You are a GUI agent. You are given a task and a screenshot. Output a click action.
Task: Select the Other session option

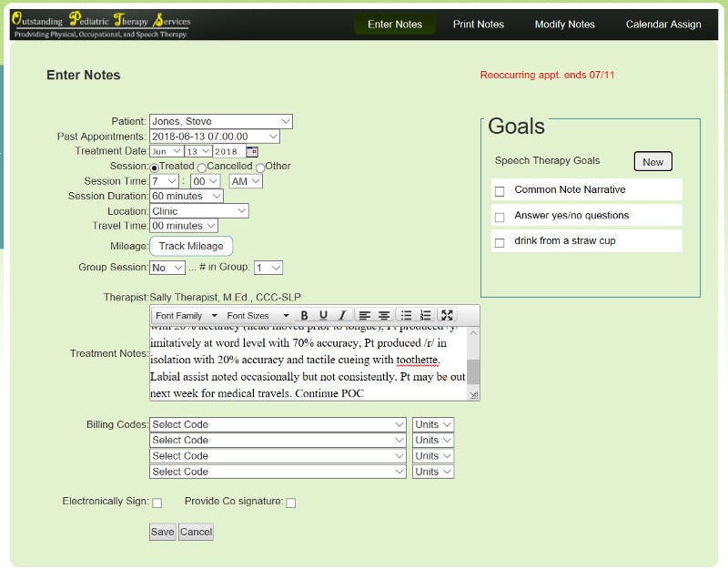260,168
